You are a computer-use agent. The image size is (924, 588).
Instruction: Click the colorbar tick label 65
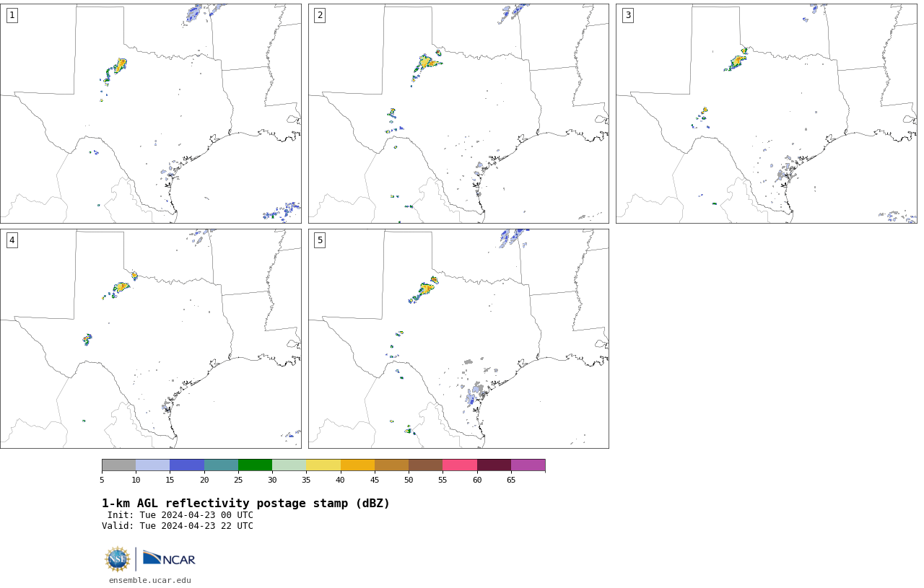[511, 480]
